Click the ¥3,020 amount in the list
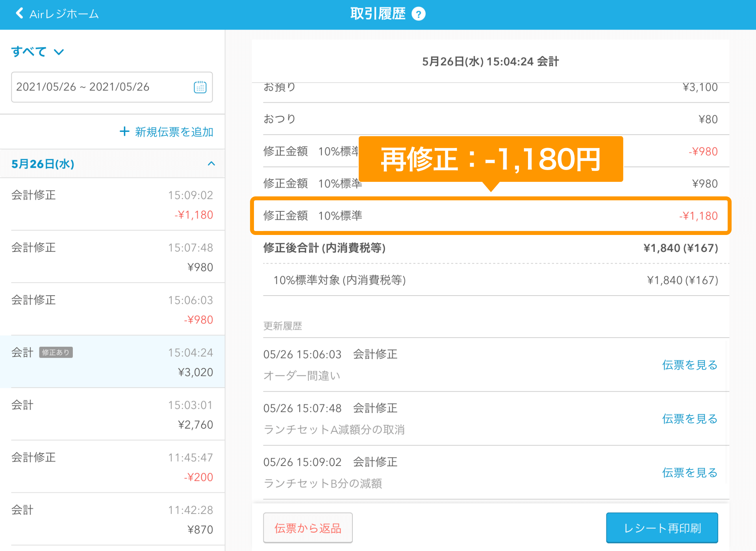756x551 pixels. point(195,372)
